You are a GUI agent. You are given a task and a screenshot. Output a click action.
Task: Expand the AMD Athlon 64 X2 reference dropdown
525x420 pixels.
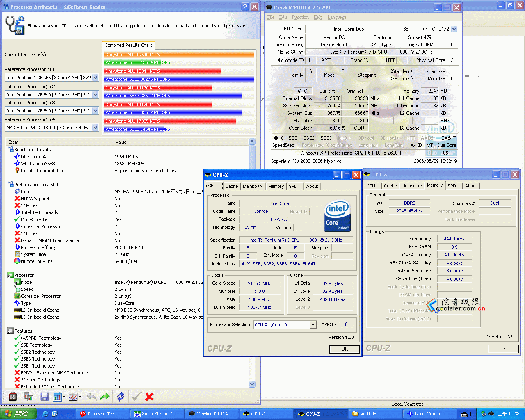(x=96, y=128)
